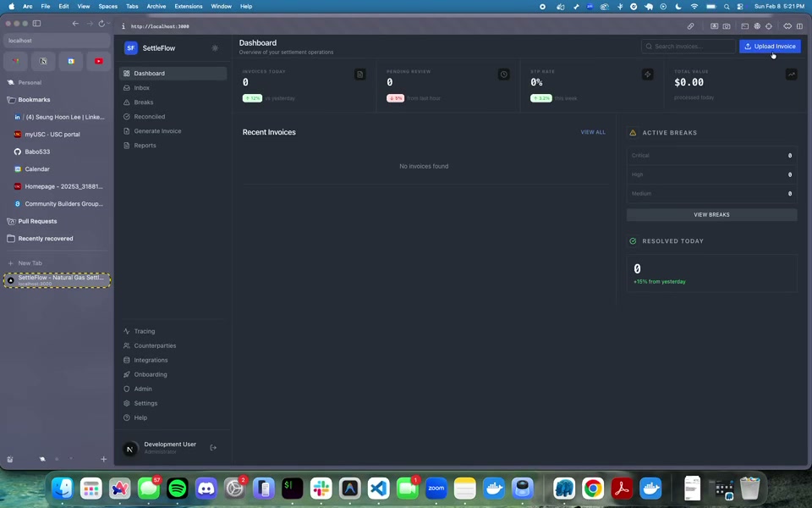The width and height of the screenshot is (812, 508).
Task: Expand the Pull Requests folder
Action: point(37,221)
